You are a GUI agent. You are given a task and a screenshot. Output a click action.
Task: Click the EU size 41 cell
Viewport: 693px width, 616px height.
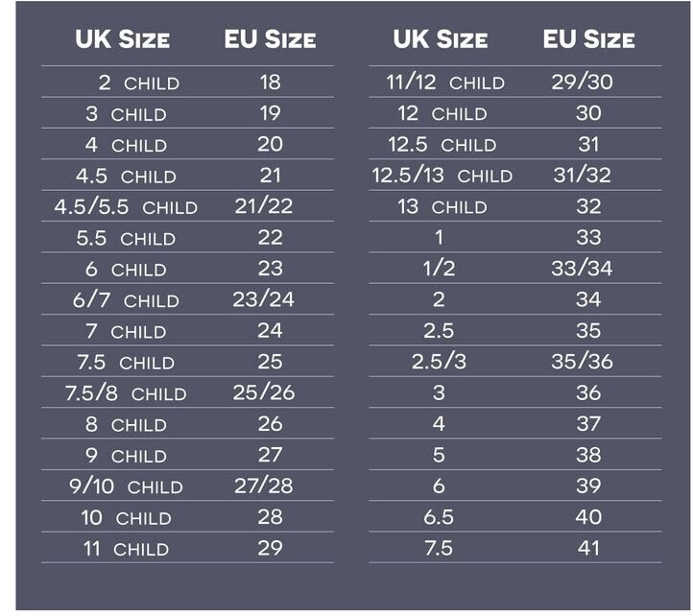coord(588,549)
